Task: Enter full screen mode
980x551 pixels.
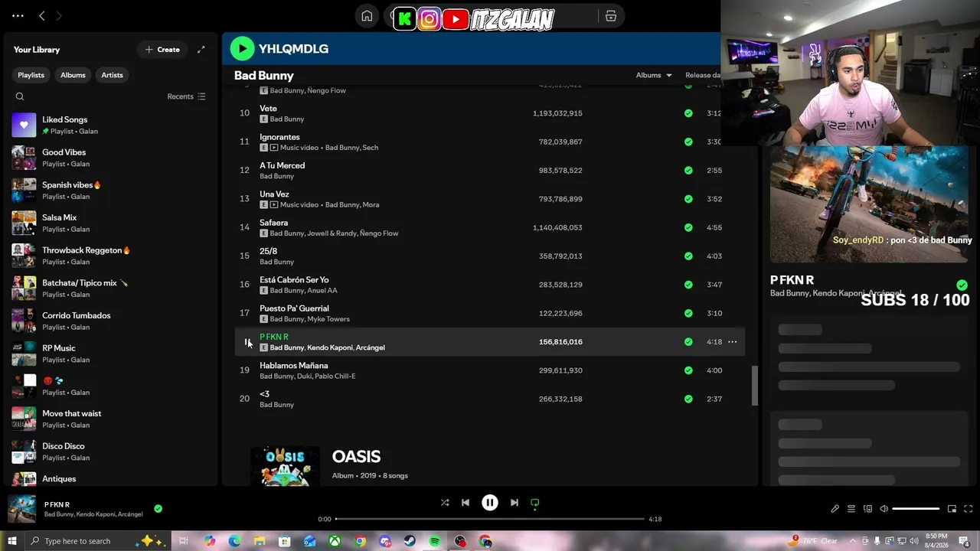Action: [968, 509]
